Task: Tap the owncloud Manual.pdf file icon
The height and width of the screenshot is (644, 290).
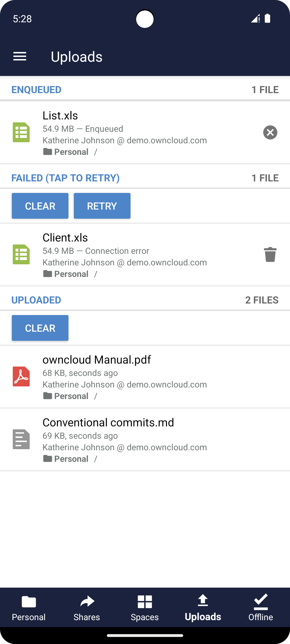Action: point(21,376)
